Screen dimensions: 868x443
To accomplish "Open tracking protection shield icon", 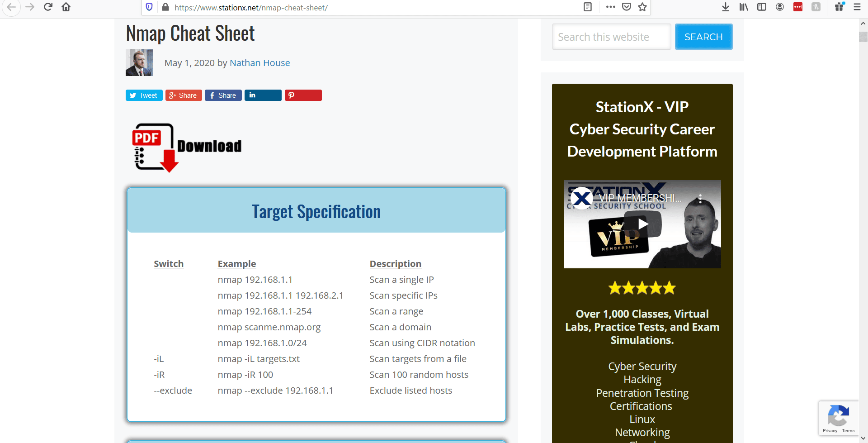I will coord(149,7).
